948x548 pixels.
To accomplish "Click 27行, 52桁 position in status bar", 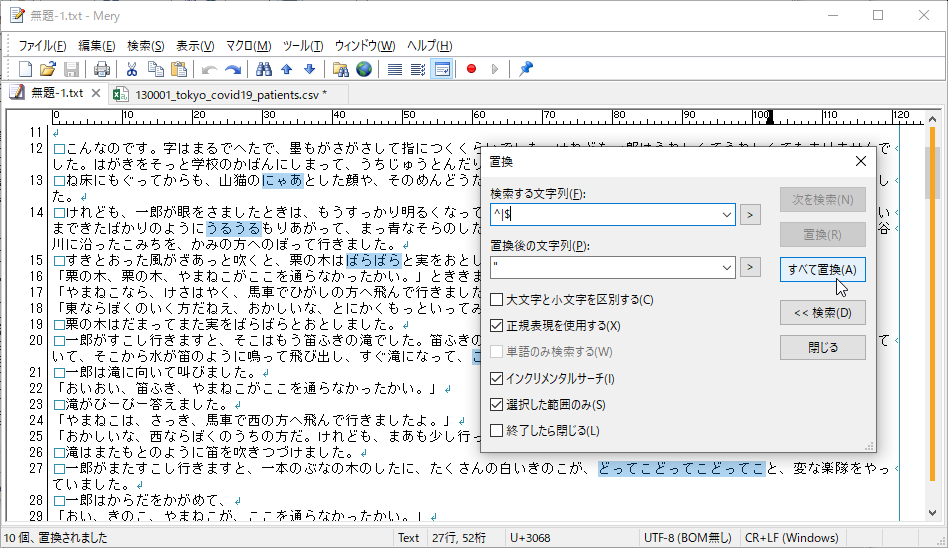I will (459, 538).
